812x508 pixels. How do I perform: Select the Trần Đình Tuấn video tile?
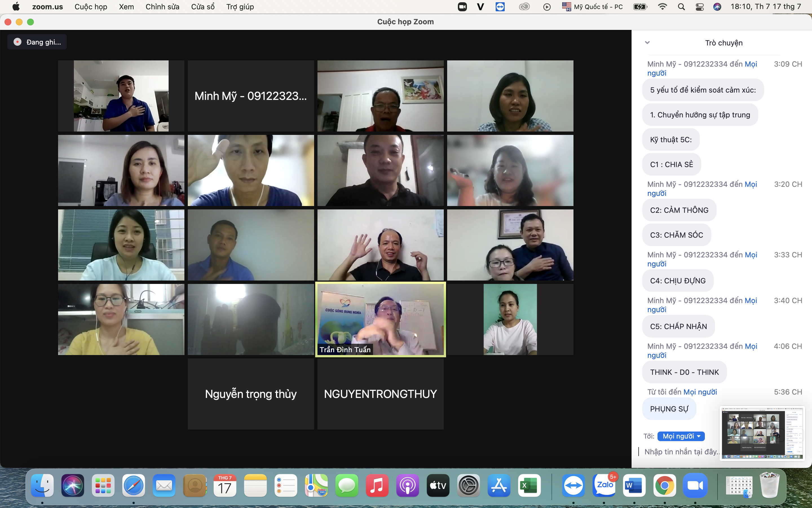[x=381, y=319]
